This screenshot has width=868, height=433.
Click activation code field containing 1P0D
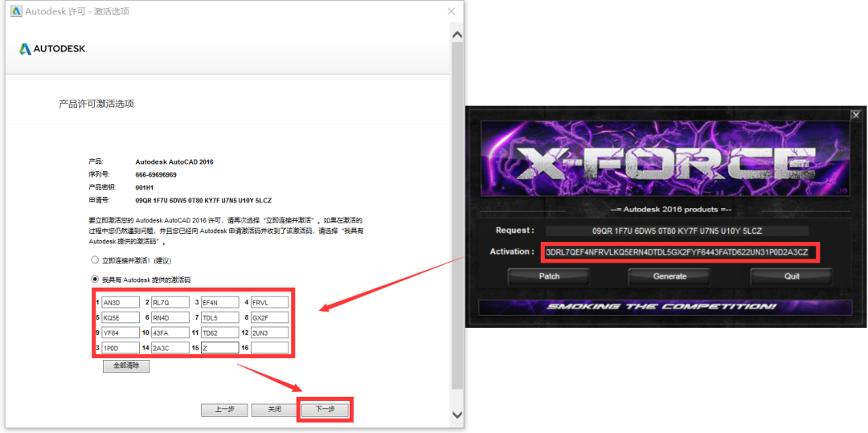[x=120, y=347]
